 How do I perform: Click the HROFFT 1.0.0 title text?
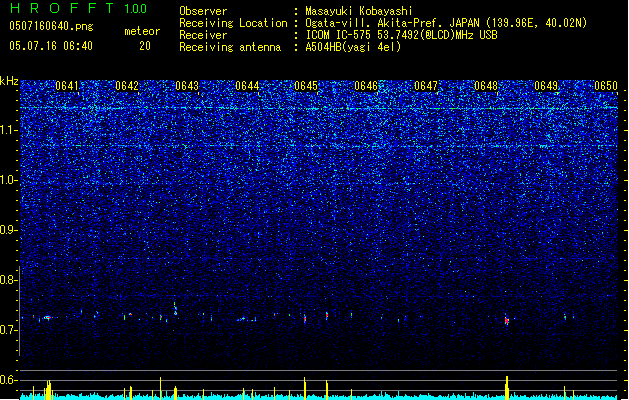(78, 8)
